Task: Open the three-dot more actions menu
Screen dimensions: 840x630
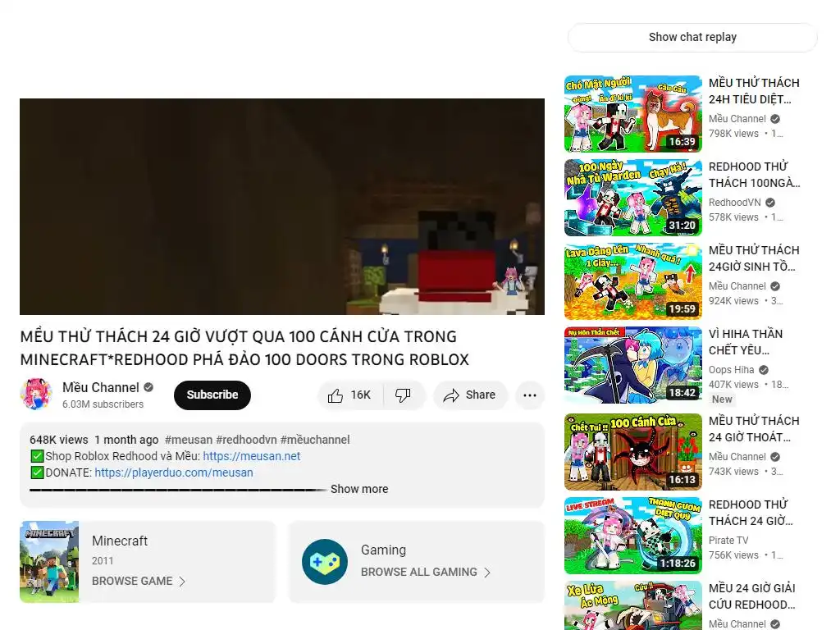Action: click(530, 395)
